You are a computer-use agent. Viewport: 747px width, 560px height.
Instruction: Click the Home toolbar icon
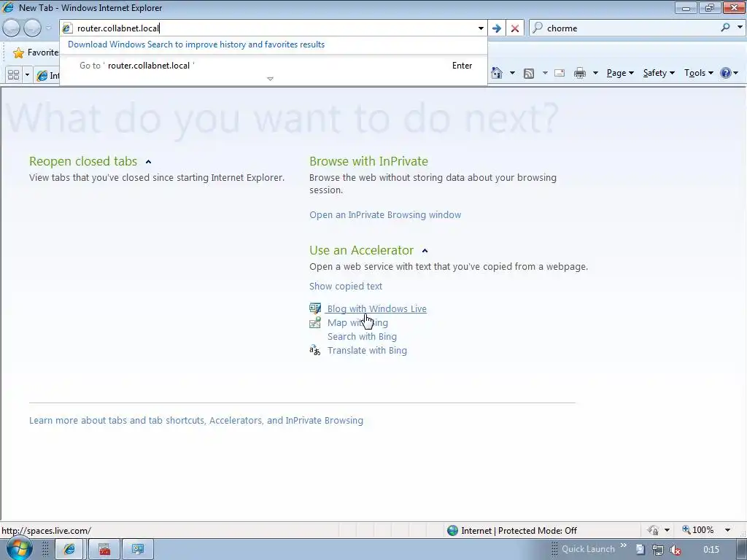496,73
